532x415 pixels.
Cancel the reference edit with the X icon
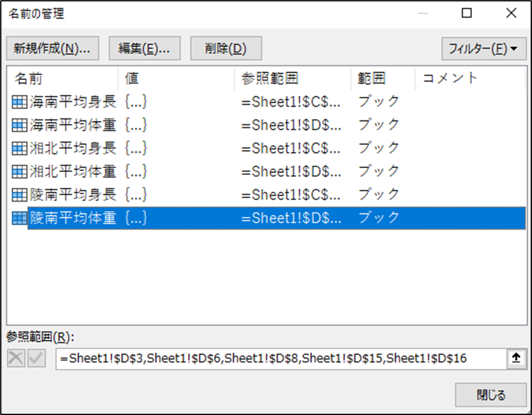click(x=16, y=359)
